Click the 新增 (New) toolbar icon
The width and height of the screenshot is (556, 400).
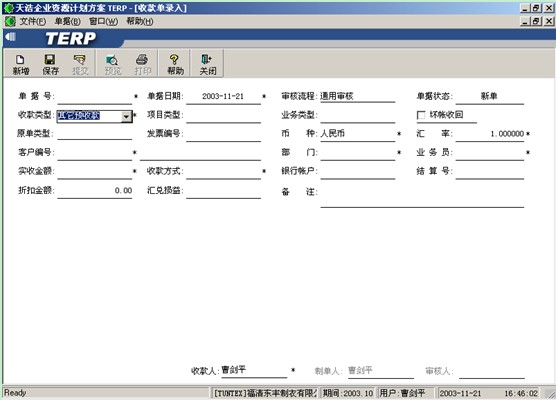pos(21,64)
